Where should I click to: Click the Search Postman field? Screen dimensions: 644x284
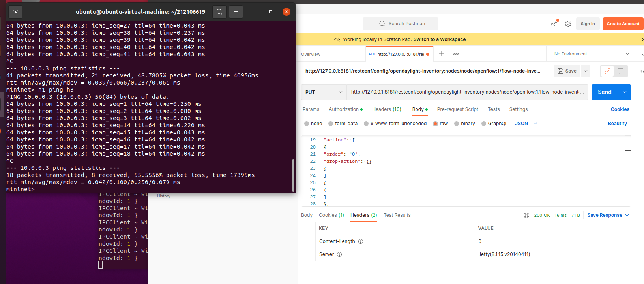tap(400, 24)
